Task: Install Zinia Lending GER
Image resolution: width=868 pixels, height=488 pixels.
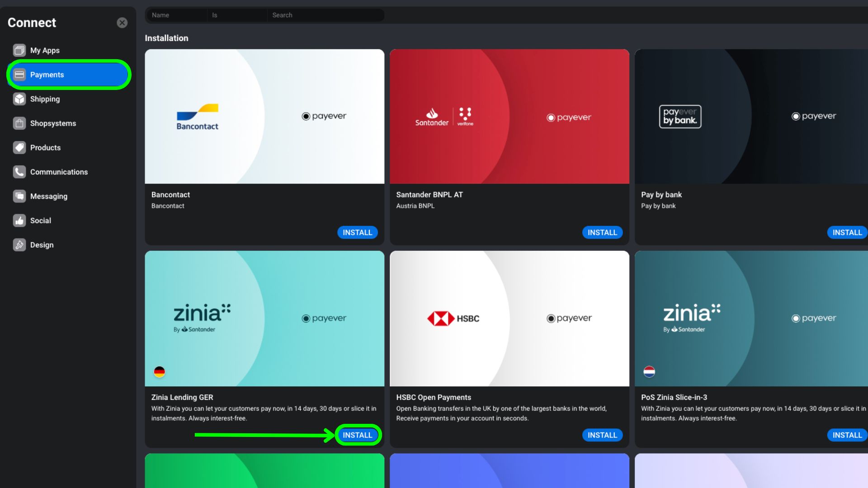Action: [x=357, y=435]
